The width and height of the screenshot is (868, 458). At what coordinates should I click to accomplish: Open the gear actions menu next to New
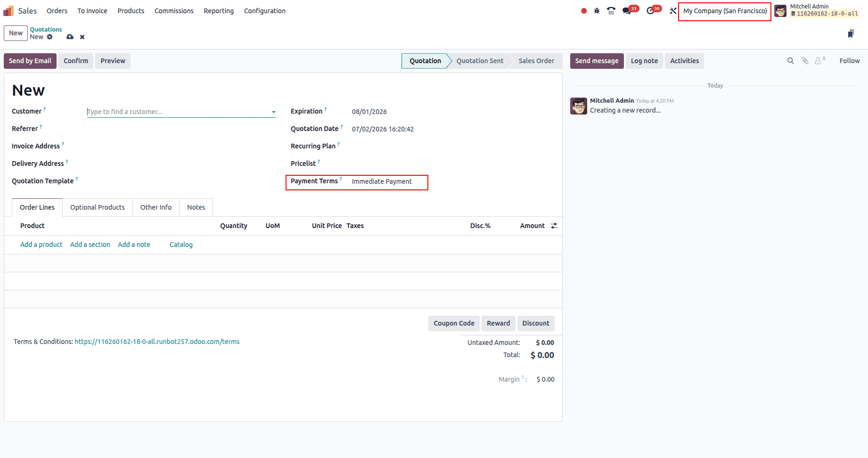coord(50,37)
